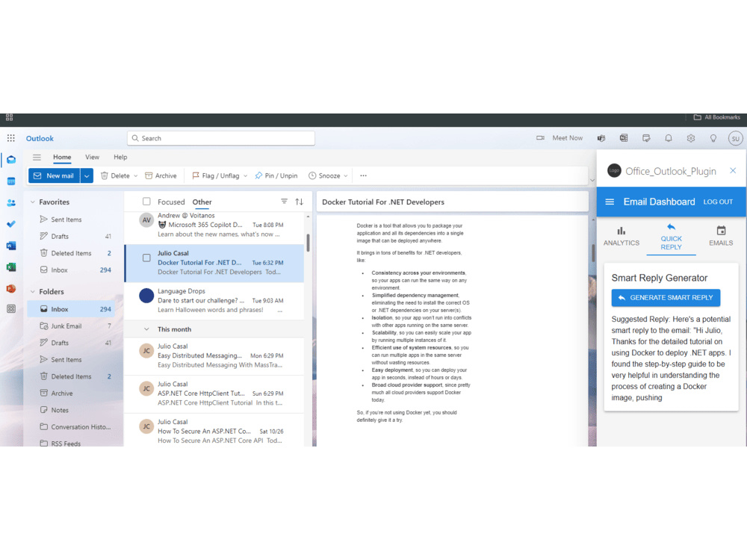This screenshot has width=747, height=560.
Task: Open Language Drops email
Action: click(214, 300)
